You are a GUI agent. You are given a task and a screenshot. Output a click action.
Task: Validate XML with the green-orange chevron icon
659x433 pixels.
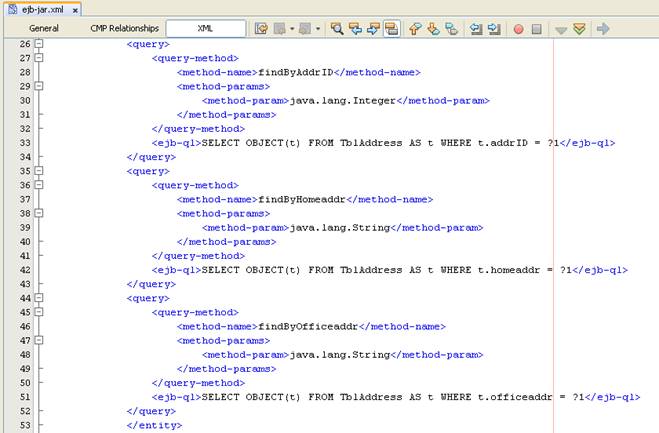click(x=580, y=29)
